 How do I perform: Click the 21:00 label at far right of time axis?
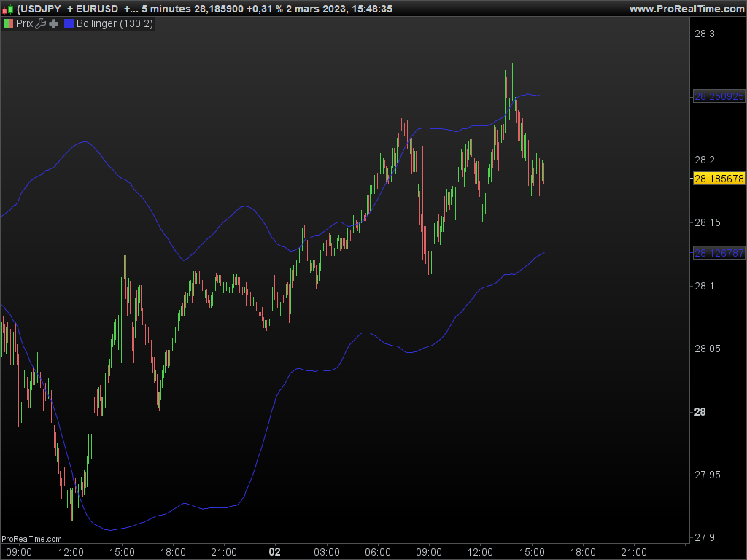pyautogui.click(x=634, y=553)
